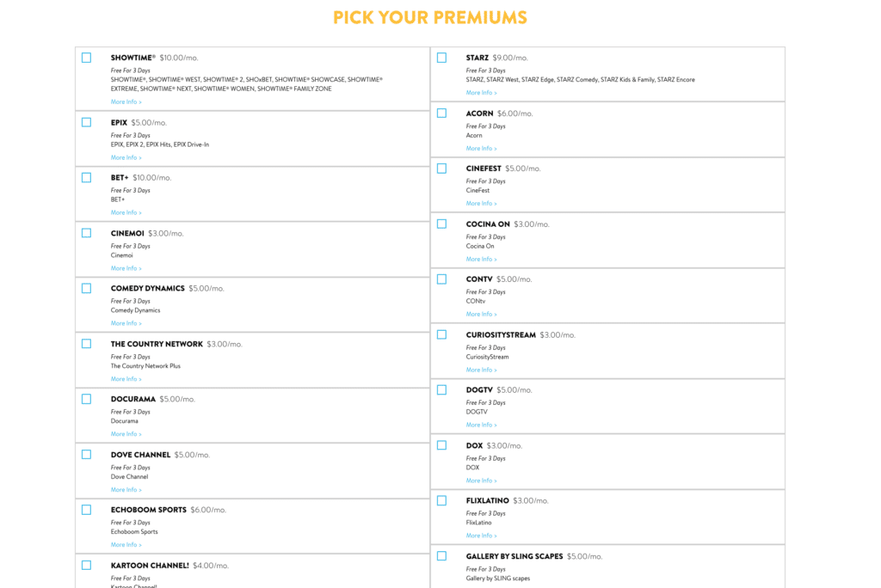Screen dimensions: 881x588
Task: Check the GALLERY BY SLING SCAPES checkbox
Action: pyautogui.click(x=442, y=556)
